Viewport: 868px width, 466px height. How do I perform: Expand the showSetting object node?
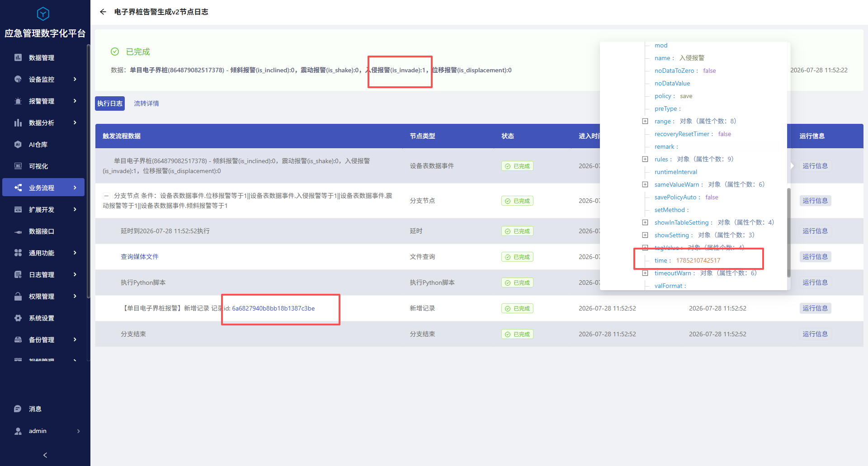[645, 235]
